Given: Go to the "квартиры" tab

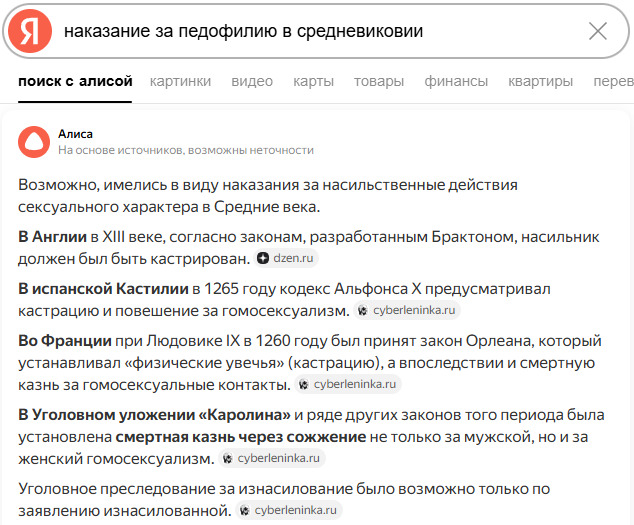Looking at the screenshot, I should 540,81.
